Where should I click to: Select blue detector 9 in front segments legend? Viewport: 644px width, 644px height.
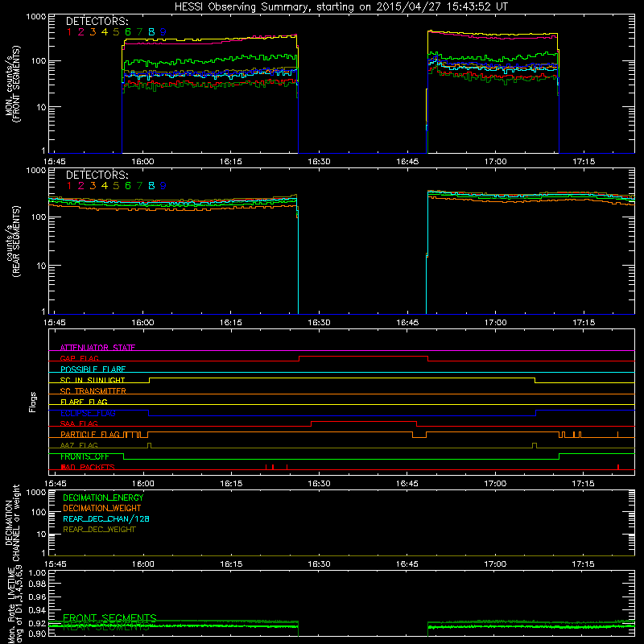coord(163,32)
